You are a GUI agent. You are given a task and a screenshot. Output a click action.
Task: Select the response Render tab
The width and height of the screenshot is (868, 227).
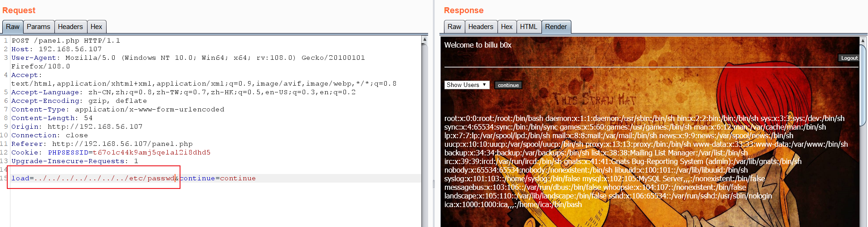click(x=556, y=27)
